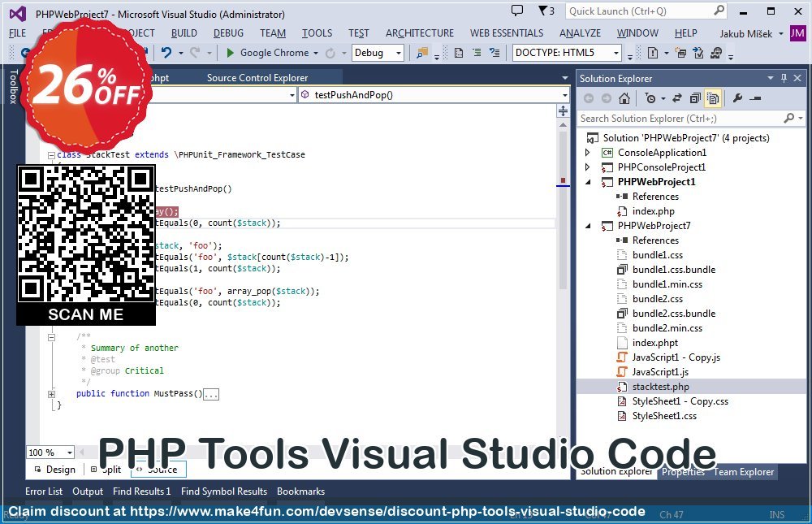This screenshot has width=812, height=524.
Task: Click Solution Explorer Back arrow icon
Action: point(589,98)
